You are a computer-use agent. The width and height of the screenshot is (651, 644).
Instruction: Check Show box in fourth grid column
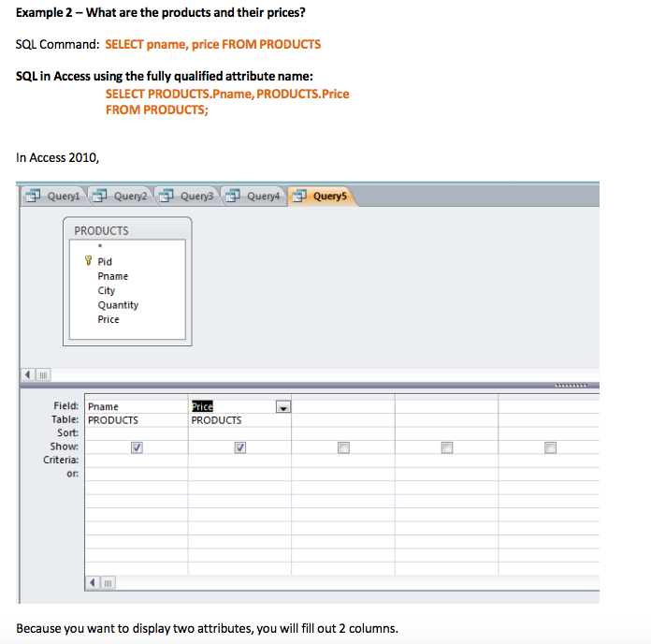[447, 447]
